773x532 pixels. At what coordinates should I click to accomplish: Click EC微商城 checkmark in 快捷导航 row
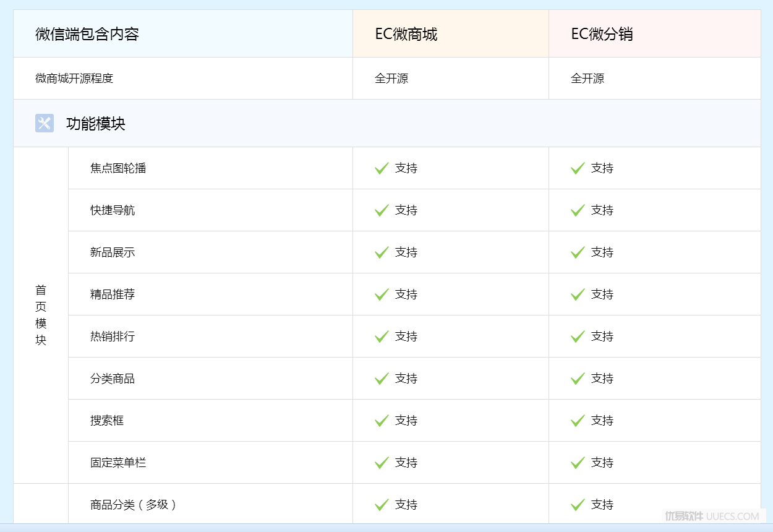382,210
